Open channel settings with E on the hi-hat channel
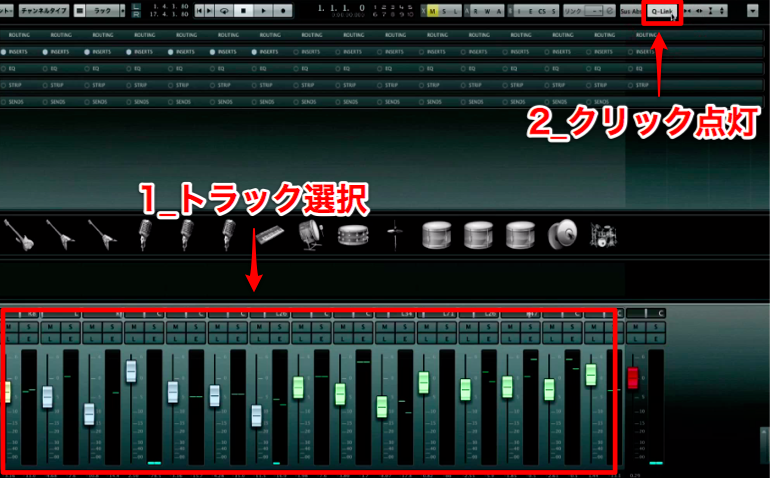Image resolution: width=770 pixels, height=478 pixels. pos(405,338)
